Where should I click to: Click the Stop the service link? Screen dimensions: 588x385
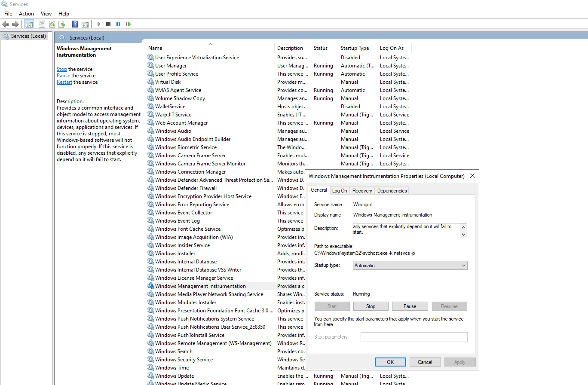pyautogui.click(x=62, y=69)
